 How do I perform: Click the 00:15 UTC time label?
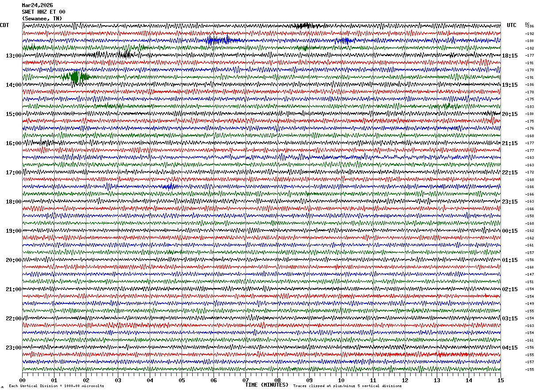[x=509, y=231]
